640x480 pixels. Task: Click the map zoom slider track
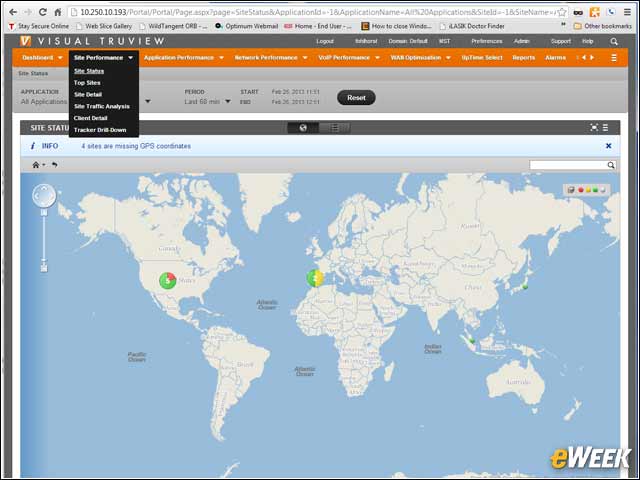[44, 239]
